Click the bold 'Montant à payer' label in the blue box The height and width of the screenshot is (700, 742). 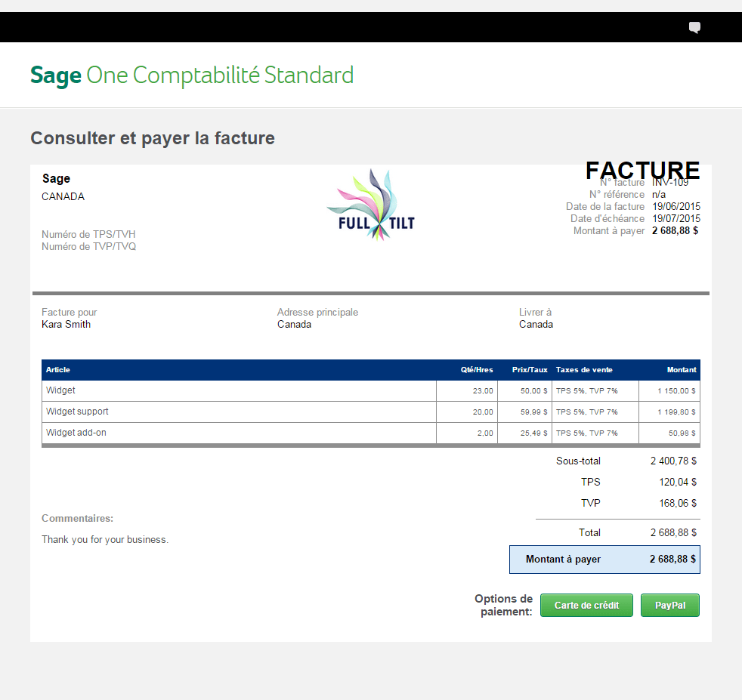[563, 560]
